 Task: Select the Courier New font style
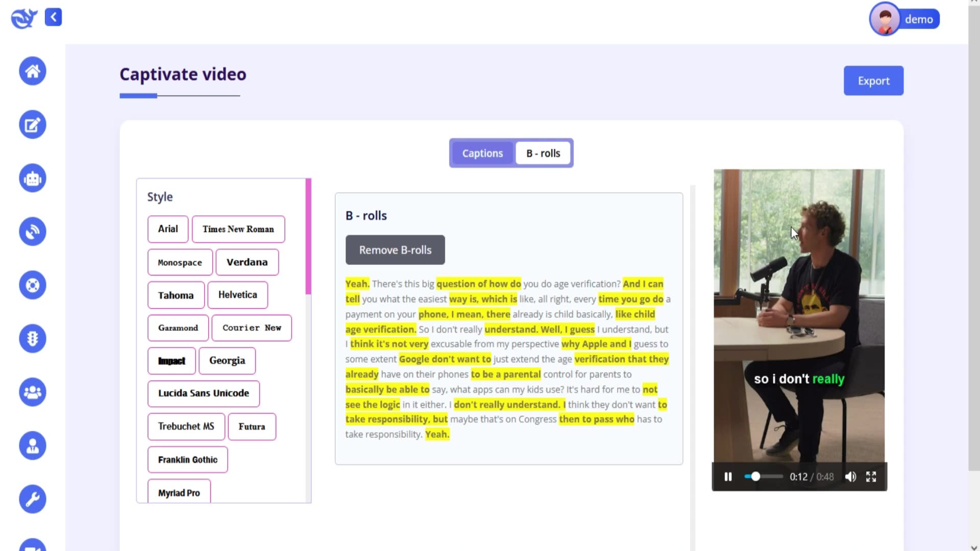(252, 328)
